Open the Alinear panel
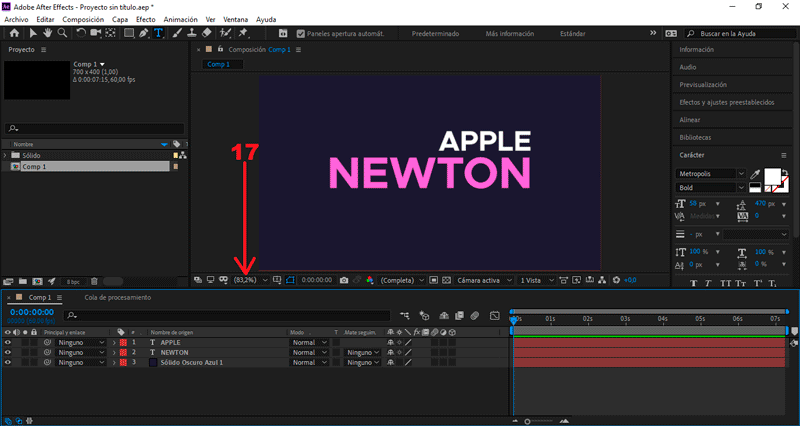800x426 pixels. click(690, 120)
